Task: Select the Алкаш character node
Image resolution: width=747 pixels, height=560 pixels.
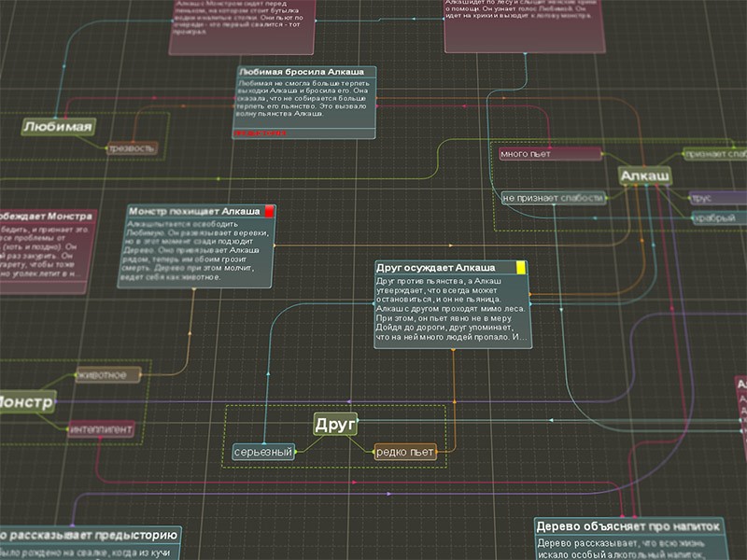Action: tap(644, 176)
